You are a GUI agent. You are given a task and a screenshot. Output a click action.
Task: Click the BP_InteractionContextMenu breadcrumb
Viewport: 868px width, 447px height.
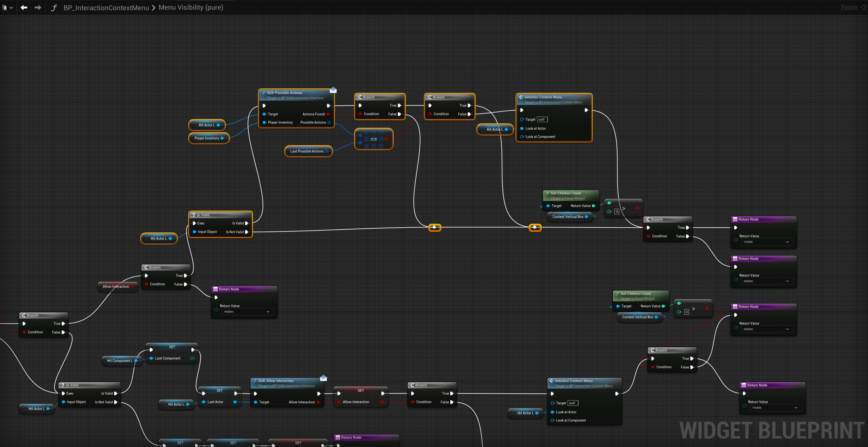[106, 8]
